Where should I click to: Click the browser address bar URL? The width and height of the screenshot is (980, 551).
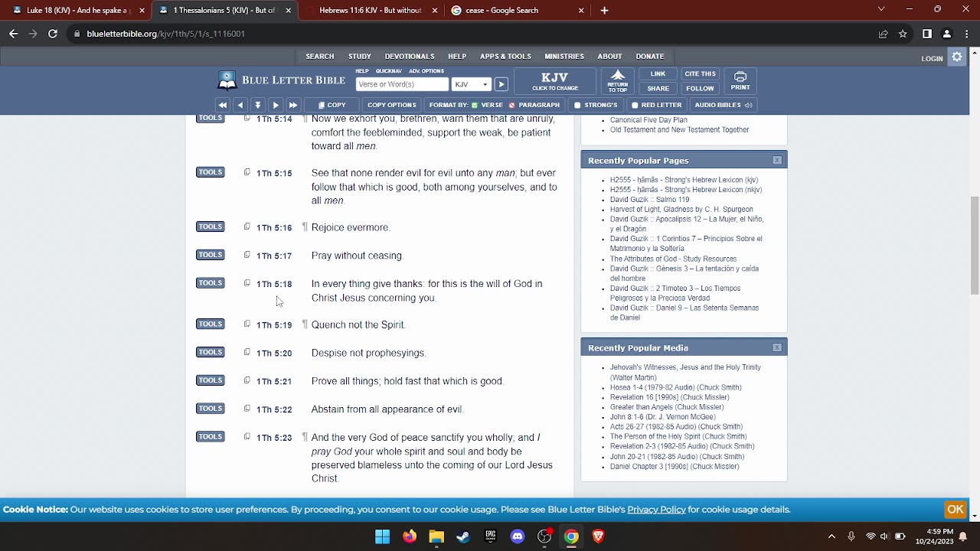(x=165, y=34)
